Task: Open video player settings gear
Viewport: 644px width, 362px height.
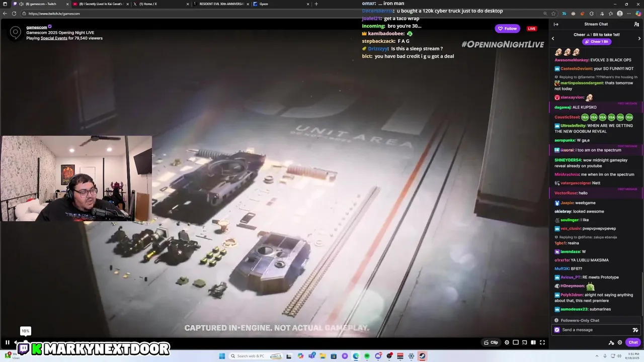Action: pos(507,342)
